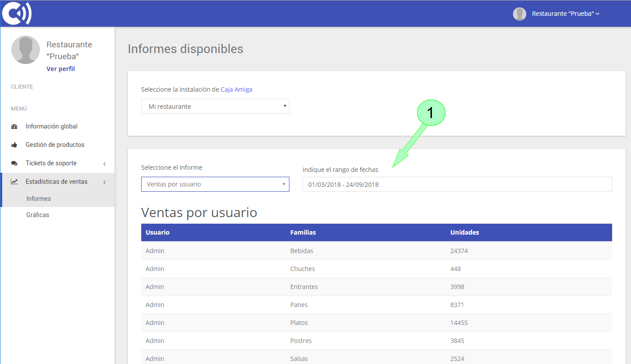Select Gráficas from the sidebar menu

pyautogui.click(x=37, y=214)
